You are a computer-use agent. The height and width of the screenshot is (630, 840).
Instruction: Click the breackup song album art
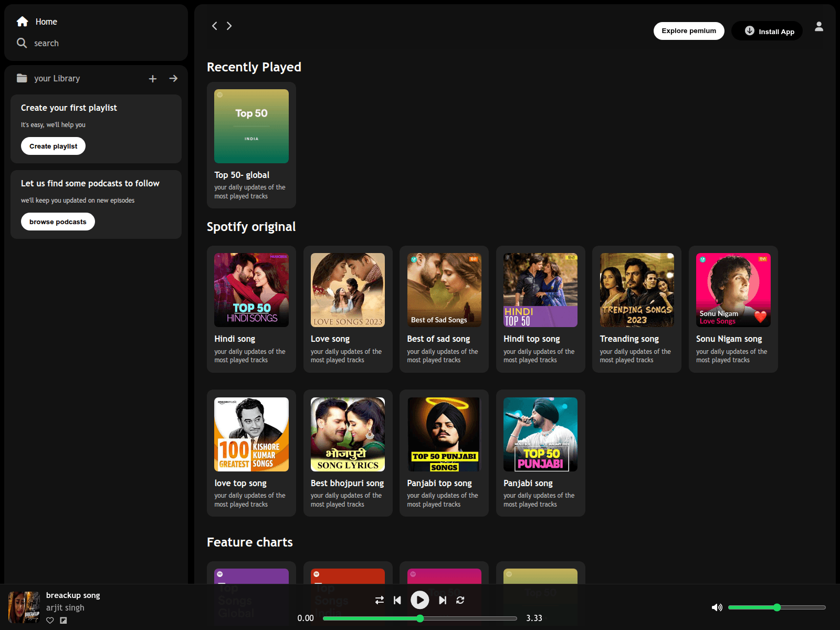tap(24, 607)
